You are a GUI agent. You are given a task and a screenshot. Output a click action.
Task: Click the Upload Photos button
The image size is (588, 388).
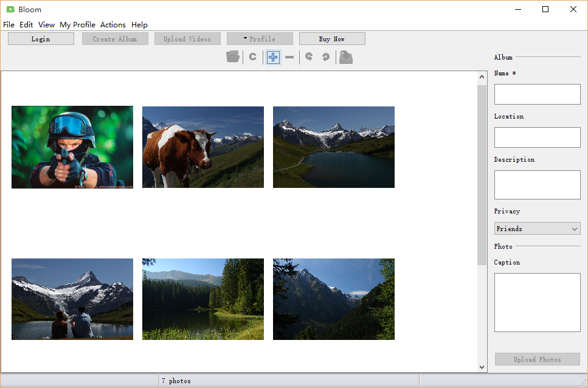point(537,359)
